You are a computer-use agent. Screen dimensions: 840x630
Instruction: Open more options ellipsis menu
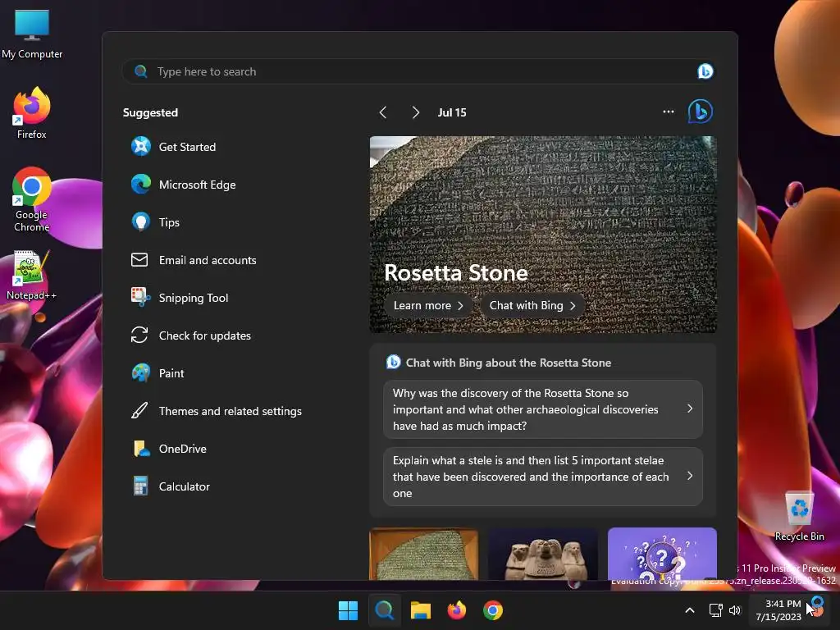tap(668, 112)
